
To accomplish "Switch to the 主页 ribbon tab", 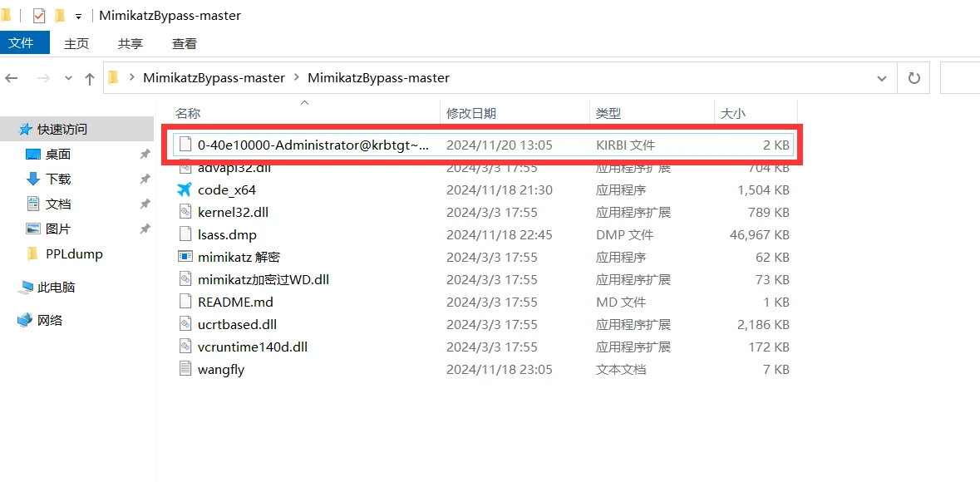I will coord(76,43).
